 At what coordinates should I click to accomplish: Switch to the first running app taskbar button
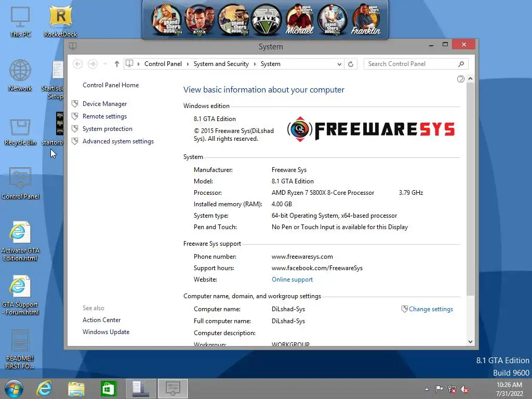141,389
